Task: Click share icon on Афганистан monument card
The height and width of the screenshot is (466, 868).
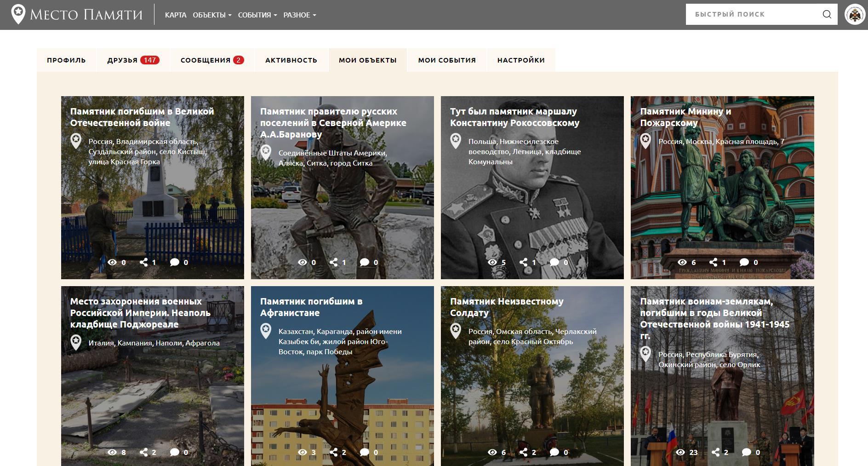Action: (334, 452)
